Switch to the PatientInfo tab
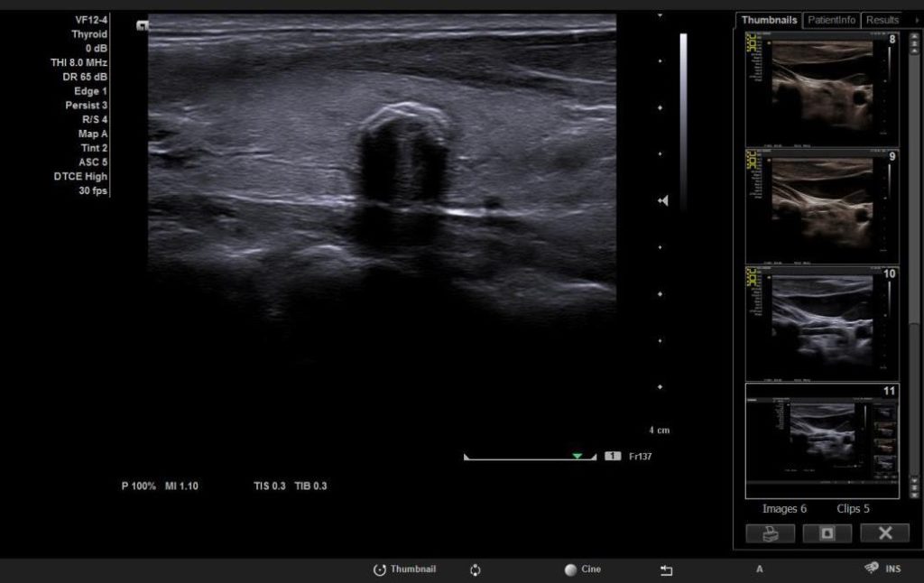 (831, 20)
